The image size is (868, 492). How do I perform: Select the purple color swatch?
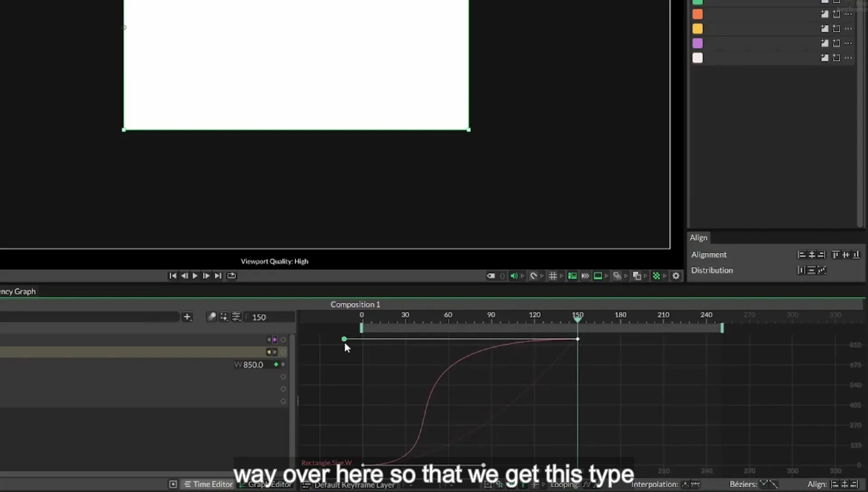[698, 43]
